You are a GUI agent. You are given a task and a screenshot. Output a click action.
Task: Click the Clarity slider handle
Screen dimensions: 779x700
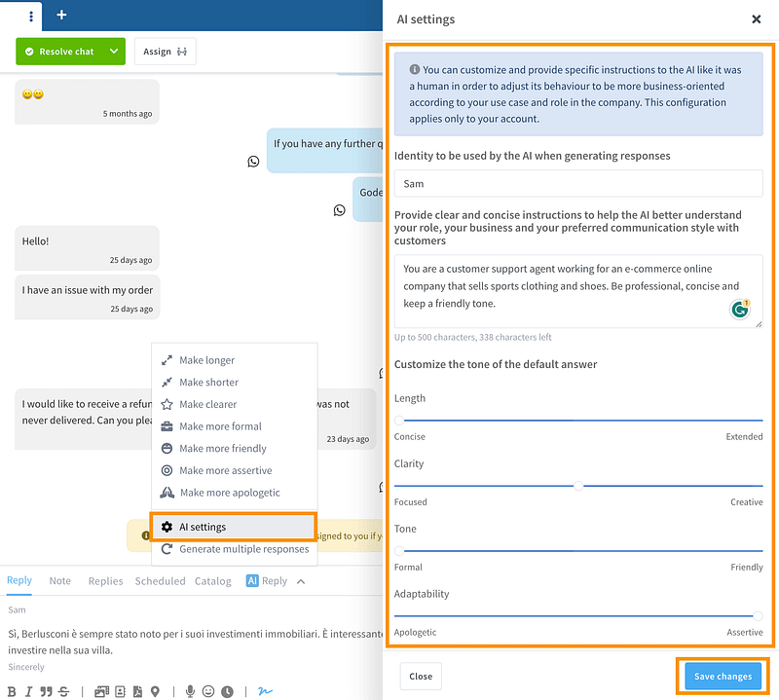[x=578, y=485]
